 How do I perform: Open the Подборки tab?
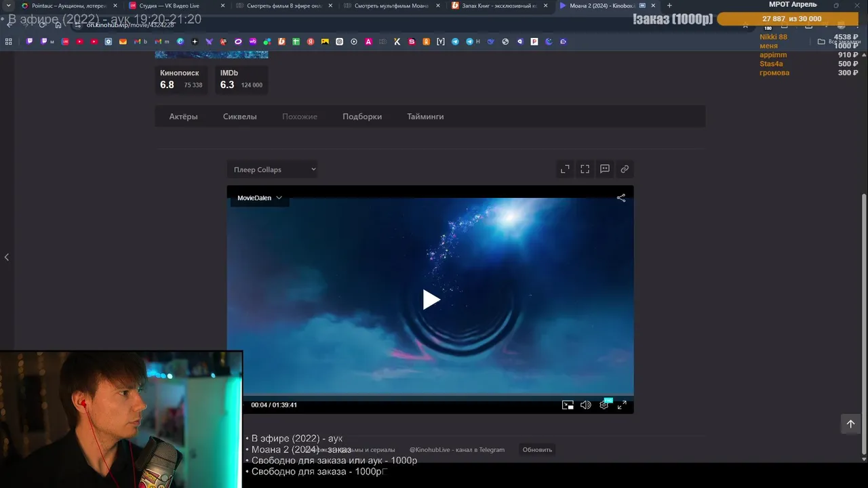(x=362, y=117)
